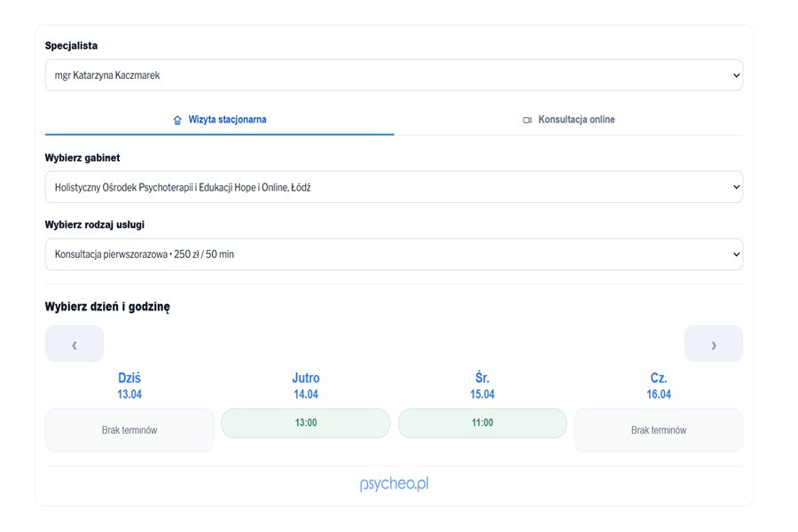The height and width of the screenshot is (532, 798).
Task: Click Brak terminów box under Thursday 16.04
Action: point(659,430)
